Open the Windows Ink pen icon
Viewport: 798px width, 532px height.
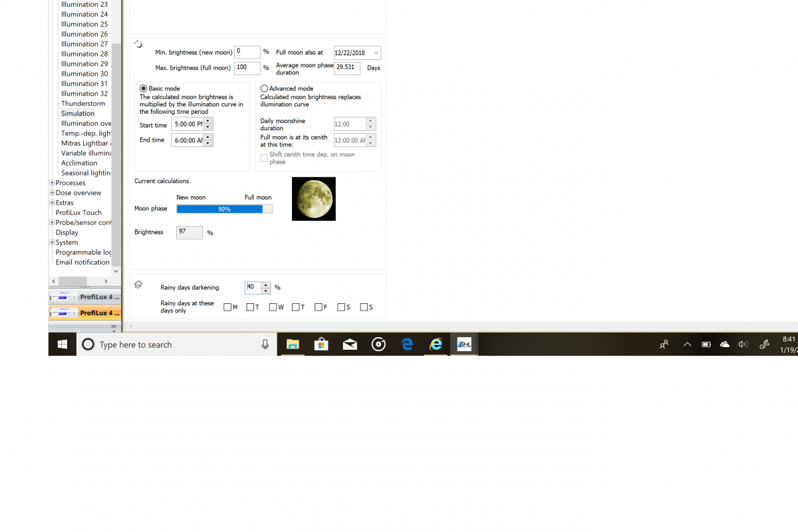click(765, 344)
